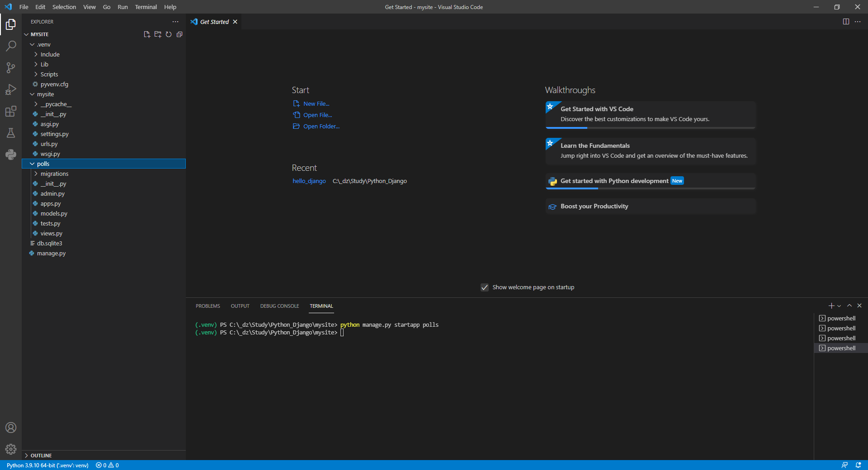868x470 pixels.
Task: Open the Help menu
Action: pyautogui.click(x=170, y=7)
